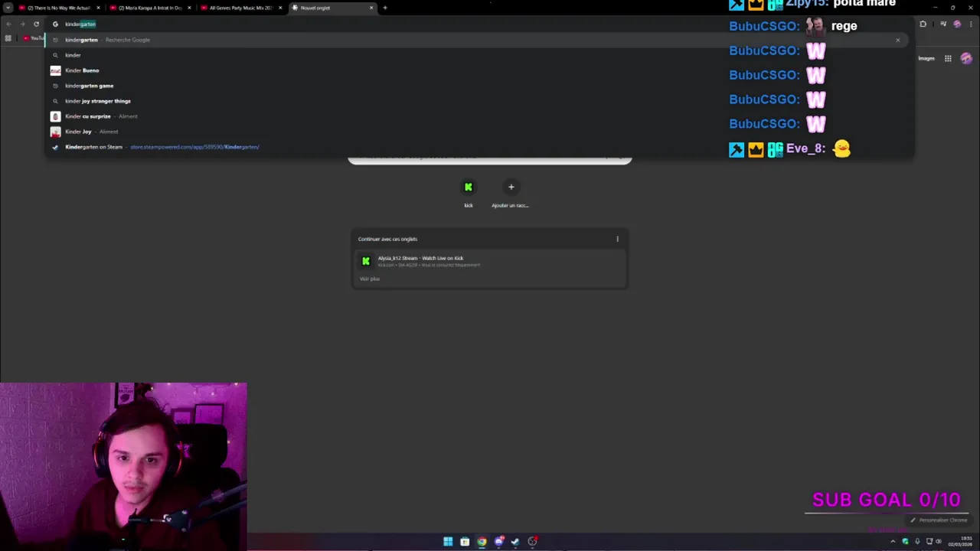Select "kindergarten – Recherche Google" suggestion
Viewport: 980px width, 551px height.
click(475, 40)
